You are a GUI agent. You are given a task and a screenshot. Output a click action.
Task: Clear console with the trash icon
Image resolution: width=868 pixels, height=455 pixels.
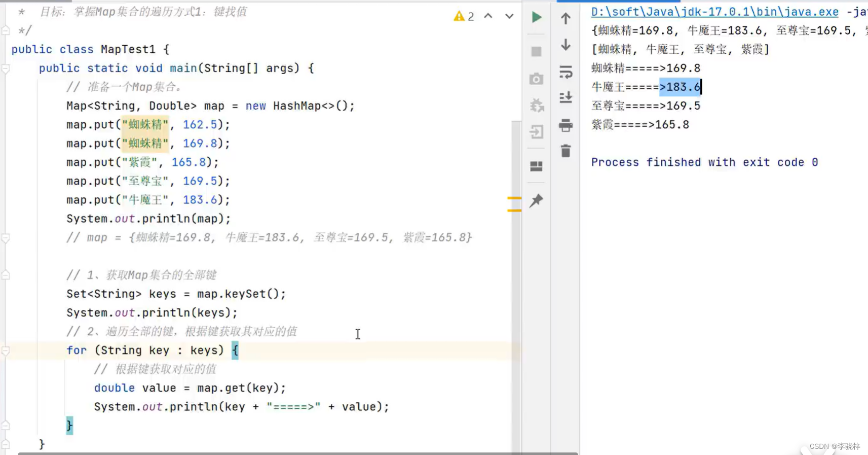click(x=566, y=151)
